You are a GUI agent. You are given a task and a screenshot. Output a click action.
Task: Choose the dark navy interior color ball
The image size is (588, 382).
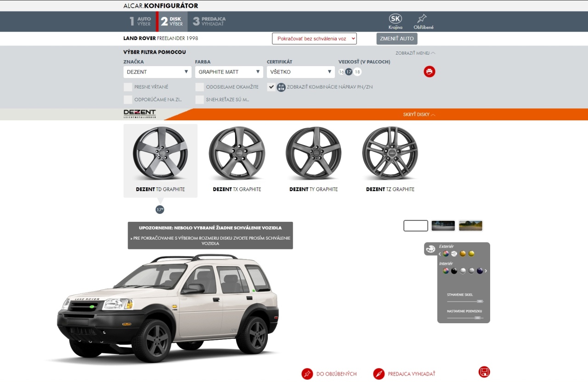point(480,271)
